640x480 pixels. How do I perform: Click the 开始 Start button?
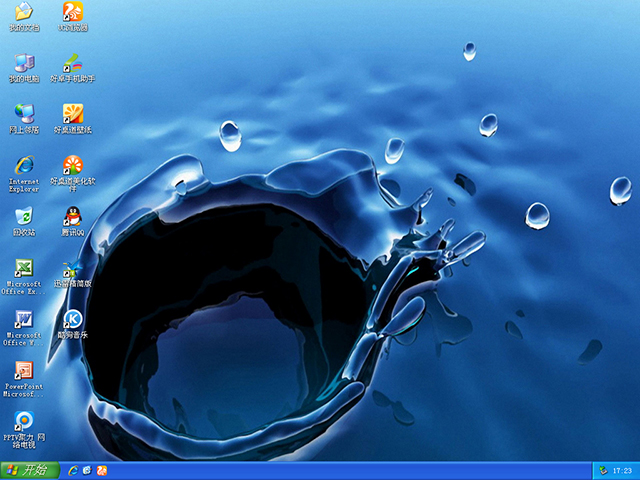click(28, 470)
